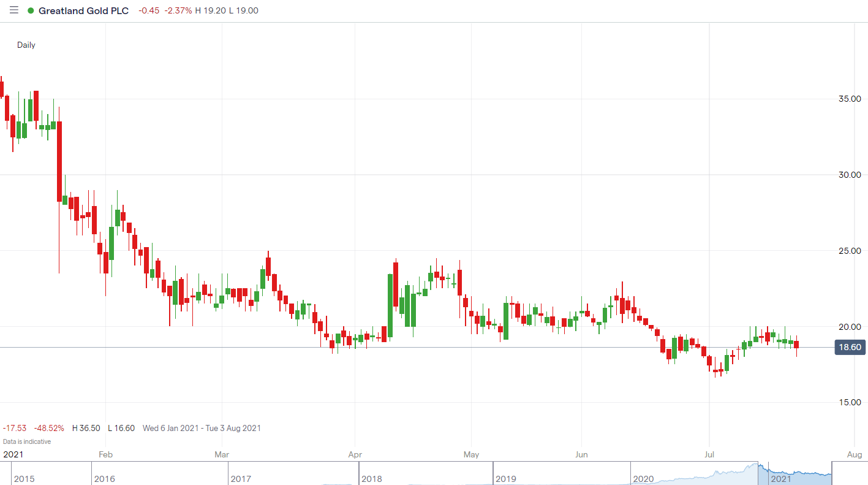Click the Feb label on time axis
The image size is (868, 485).
pos(105,454)
